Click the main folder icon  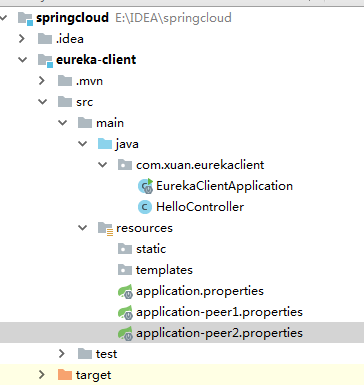[85, 123]
